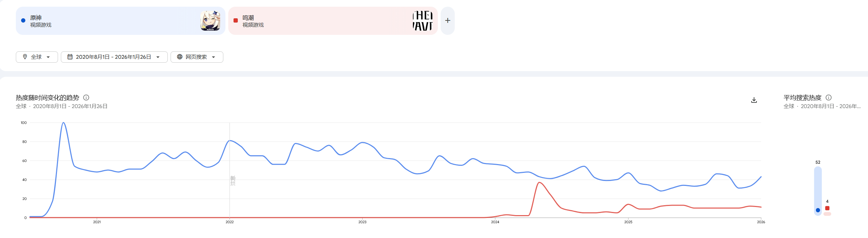Open the date range dropdown arrow
Image resolution: width=868 pixels, height=238 pixels.
[x=158, y=57]
